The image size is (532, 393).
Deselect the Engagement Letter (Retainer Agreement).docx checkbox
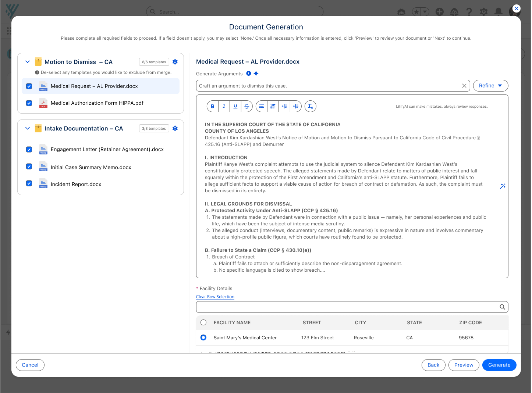[x=29, y=149]
